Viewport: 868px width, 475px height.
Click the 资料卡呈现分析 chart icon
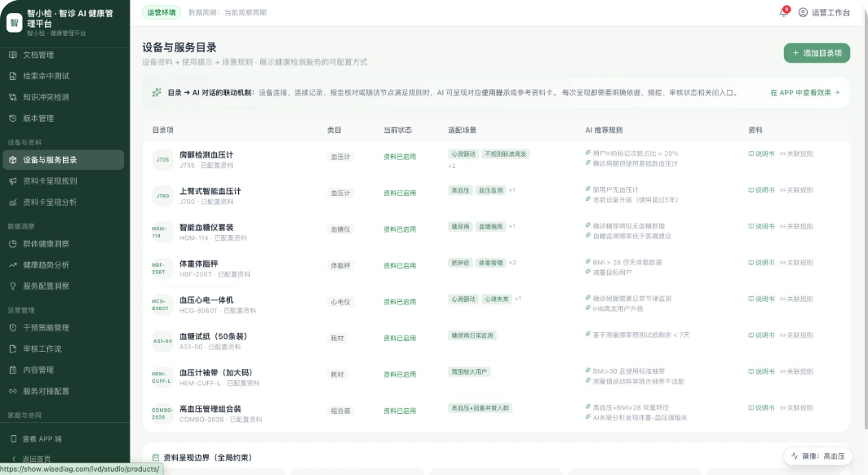(13, 202)
